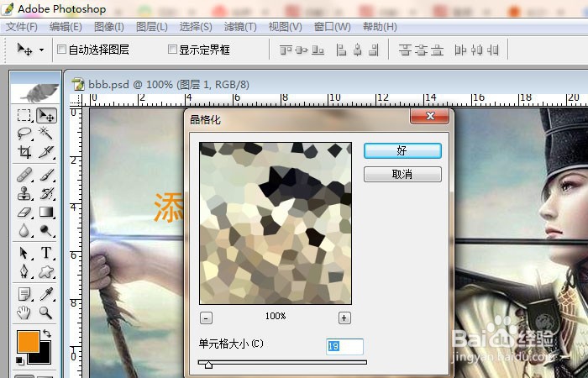588x378 pixels.
Task: Click the 单元格大小 slider handle
Action: [x=208, y=364]
